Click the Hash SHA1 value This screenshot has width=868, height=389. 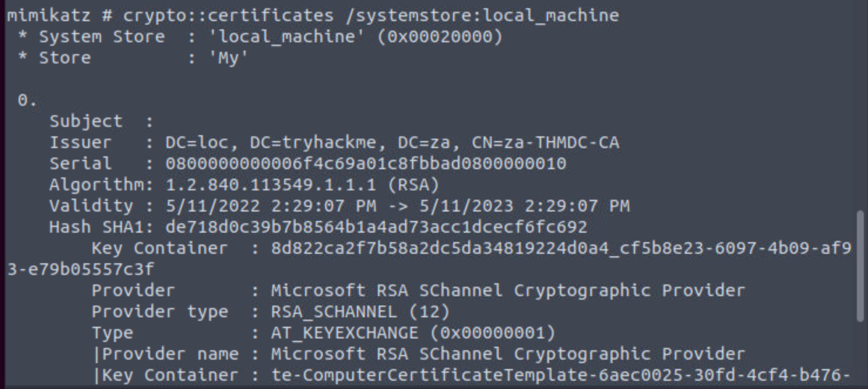[376, 227]
